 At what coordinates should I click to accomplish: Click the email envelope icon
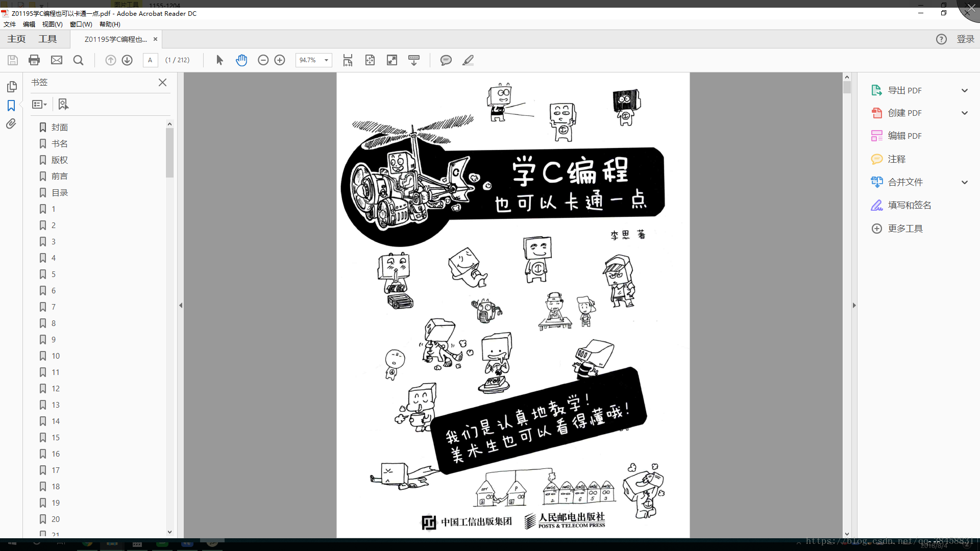pyautogui.click(x=57, y=60)
